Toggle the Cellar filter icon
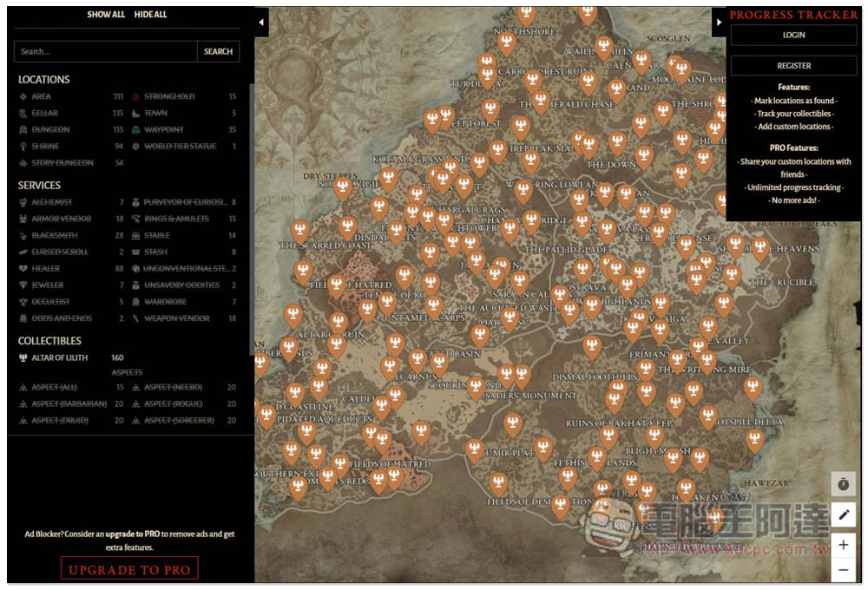Viewport: 868px width, 590px height. coord(23,113)
